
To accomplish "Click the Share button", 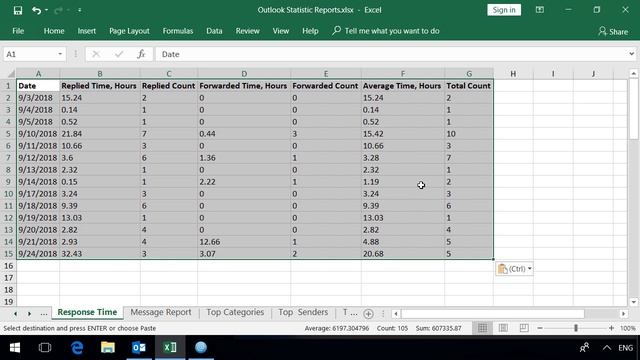I will pos(613,31).
